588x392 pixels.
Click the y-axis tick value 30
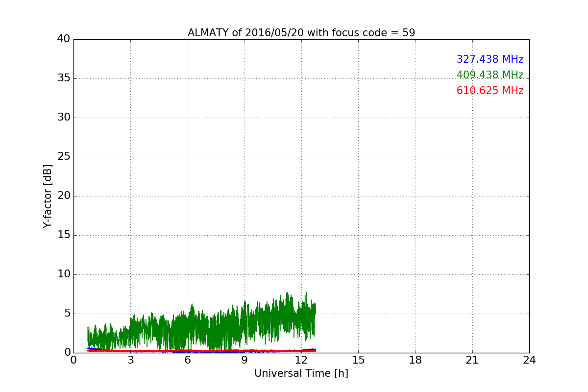coord(64,118)
